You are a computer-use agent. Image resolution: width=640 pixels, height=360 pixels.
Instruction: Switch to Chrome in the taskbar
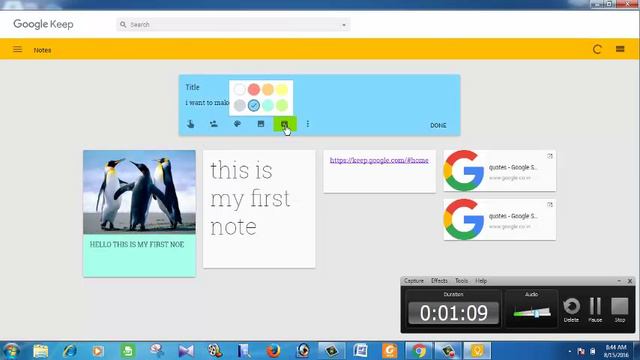(x=419, y=351)
